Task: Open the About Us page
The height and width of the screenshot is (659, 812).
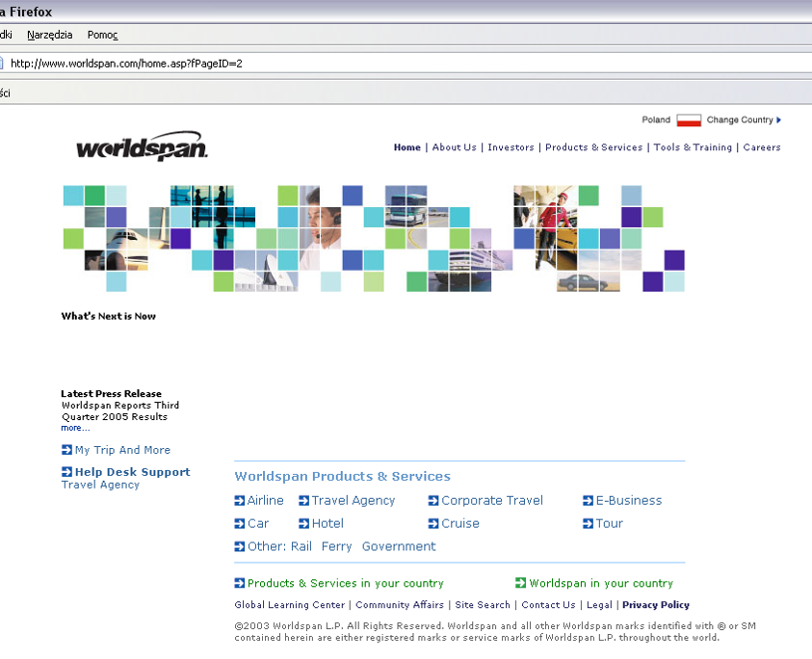Action: click(454, 147)
